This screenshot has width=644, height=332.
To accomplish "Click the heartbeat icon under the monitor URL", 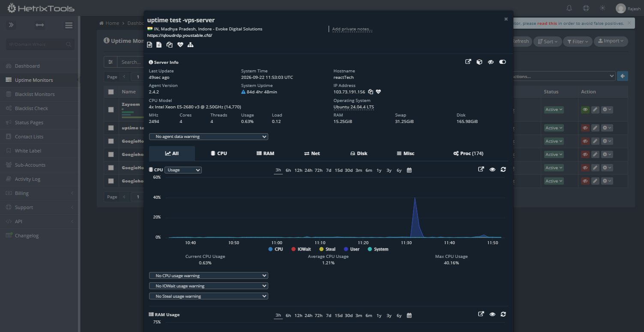I will click(x=180, y=45).
